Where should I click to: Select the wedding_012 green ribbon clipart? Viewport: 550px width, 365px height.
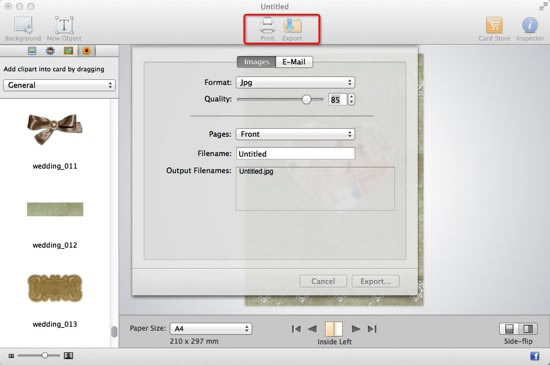(x=55, y=209)
